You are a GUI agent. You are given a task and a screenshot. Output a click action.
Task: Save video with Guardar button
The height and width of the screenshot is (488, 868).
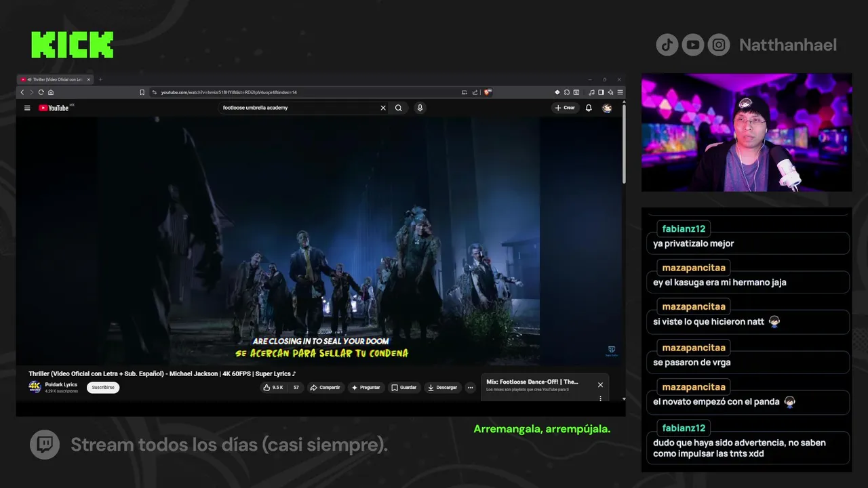pos(404,388)
